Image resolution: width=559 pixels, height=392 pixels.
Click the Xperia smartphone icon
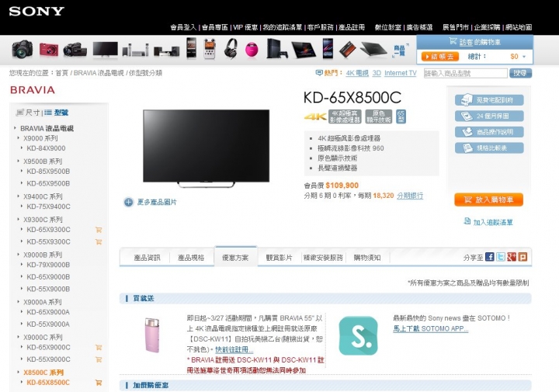[x=328, y=49]
